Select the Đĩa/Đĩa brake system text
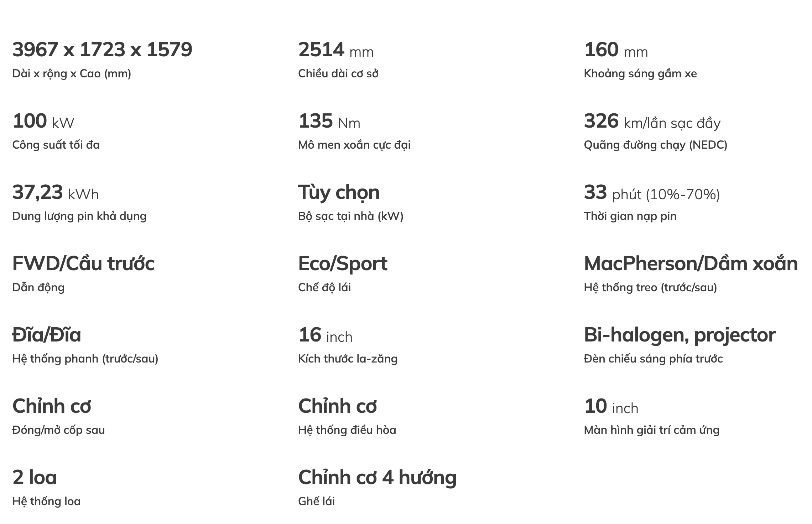Viewport: 812px width, 524px height. coord(47,335)
